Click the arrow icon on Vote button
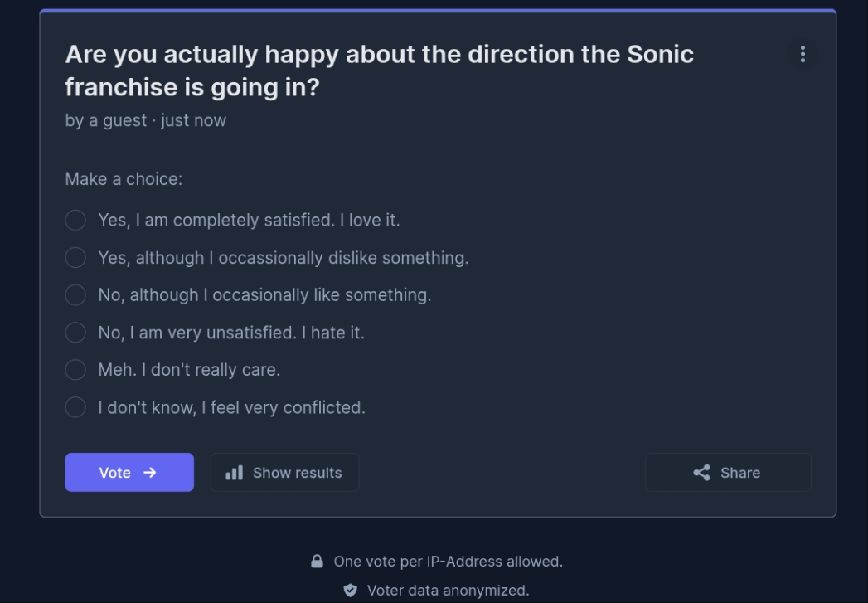The width and height of the screenshot is (868, 603). pos(150,473)
